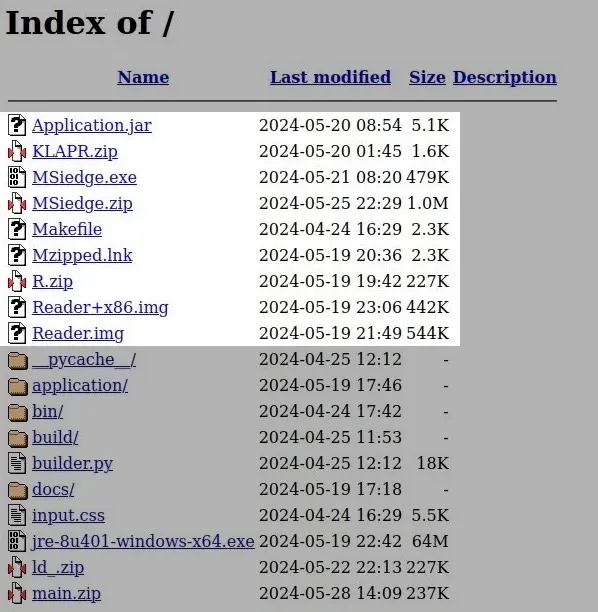This screenshot has height=612, width=598.
Task: Click the 18K size of builder.py
Action: coord(433,463)
